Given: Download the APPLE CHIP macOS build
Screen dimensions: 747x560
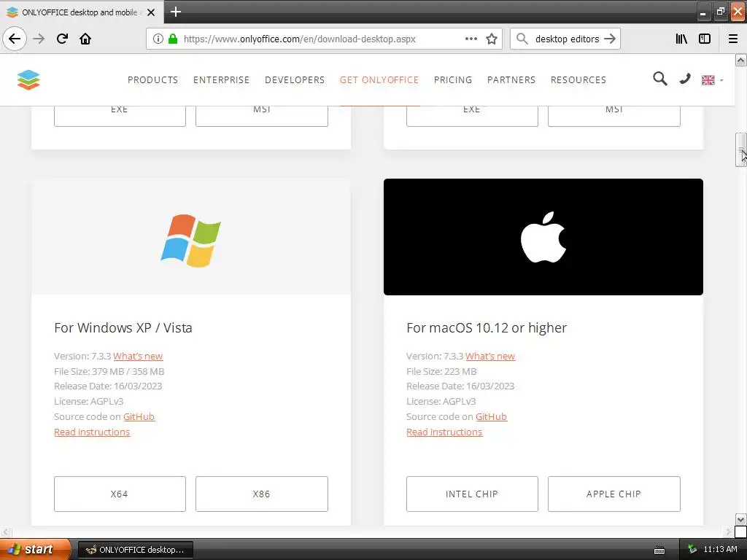Looking at the screenshot, I should tap(614, 494).
